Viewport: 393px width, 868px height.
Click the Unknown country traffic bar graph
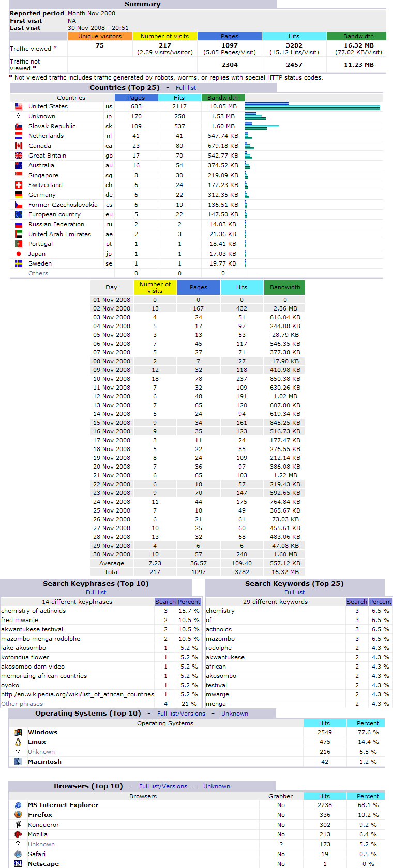[255, 116]
